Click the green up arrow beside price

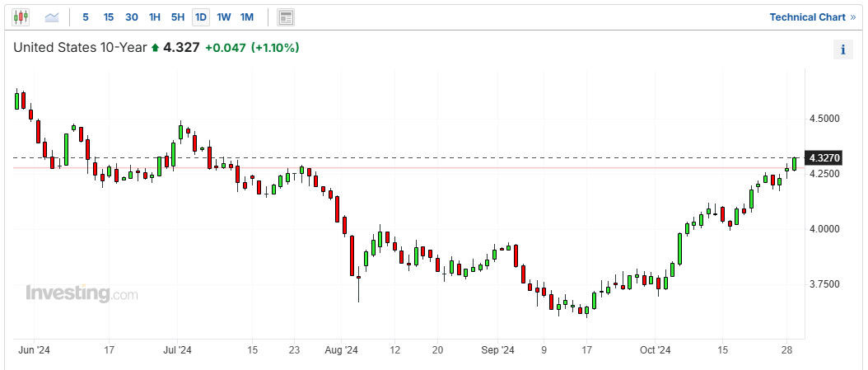155,48
